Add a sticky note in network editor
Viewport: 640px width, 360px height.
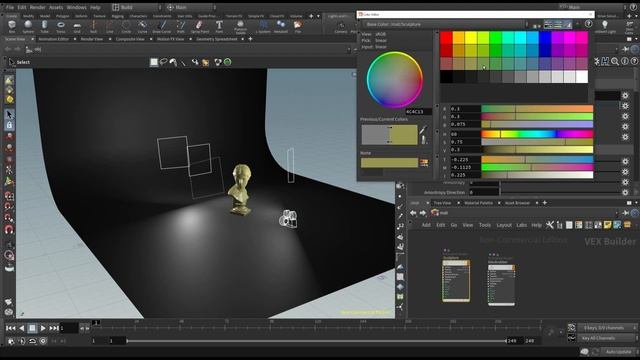[x=608, y=225]
